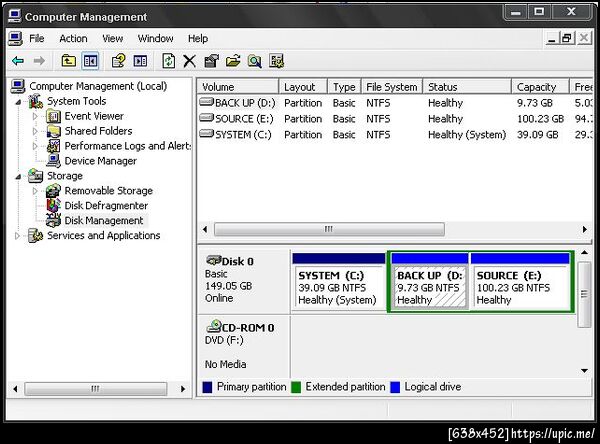This screenshot has width=600, height=444.
Task: Select Computer Management (Local) root node
Action: click(x=98, y=86)
